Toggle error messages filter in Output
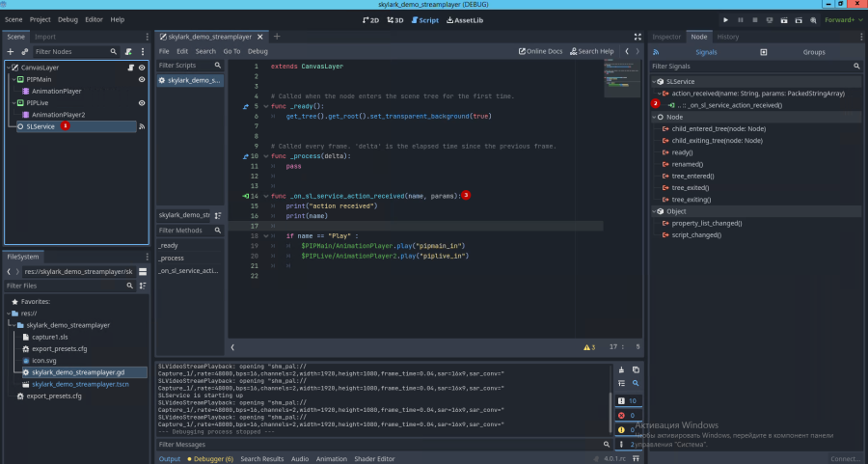868x464 pixels. 627,415
